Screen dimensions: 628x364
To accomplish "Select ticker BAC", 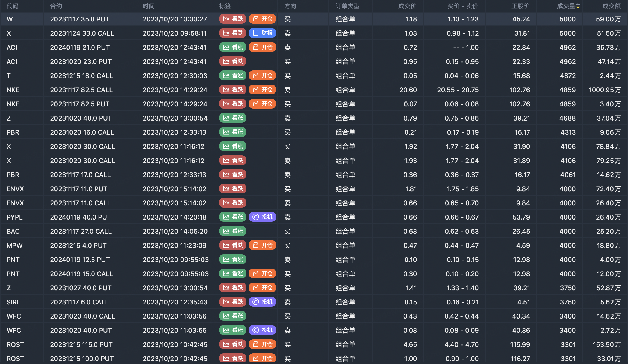I will coord(13,231).
